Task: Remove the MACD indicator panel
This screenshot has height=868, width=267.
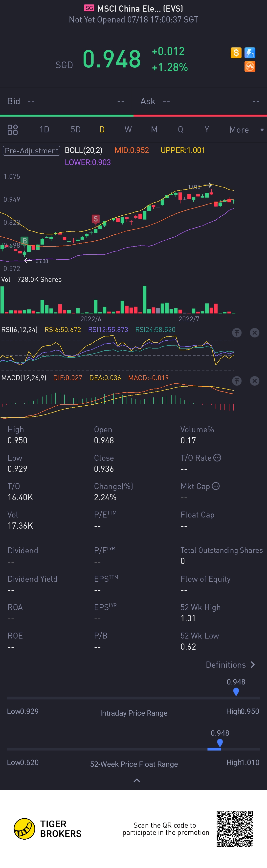Action: 255,381
